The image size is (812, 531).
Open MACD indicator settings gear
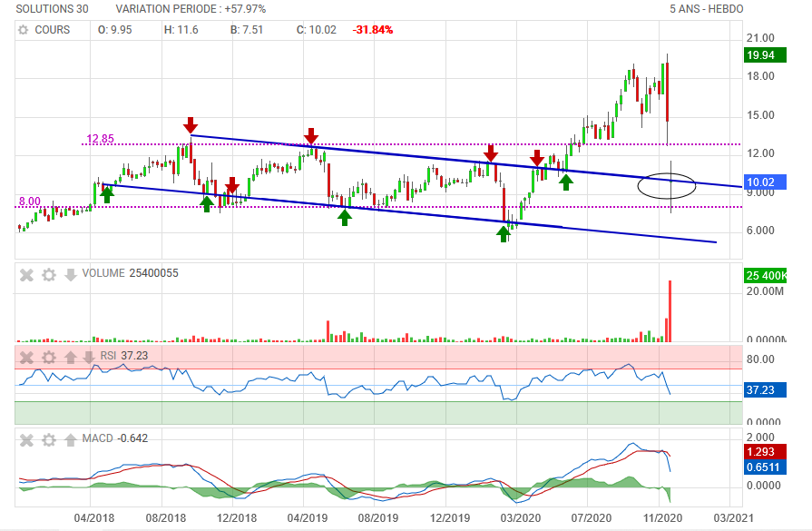(x=49, y=440)
